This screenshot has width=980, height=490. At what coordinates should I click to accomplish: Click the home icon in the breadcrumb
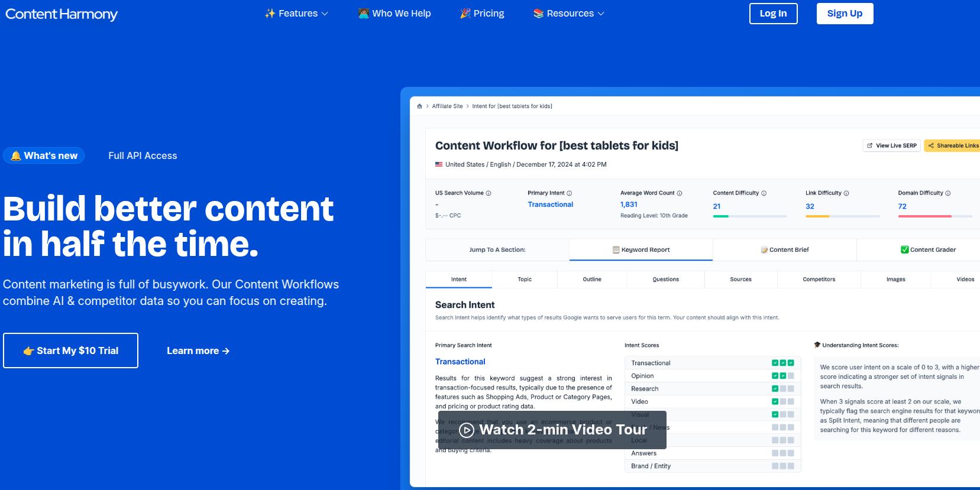[419, 106]
